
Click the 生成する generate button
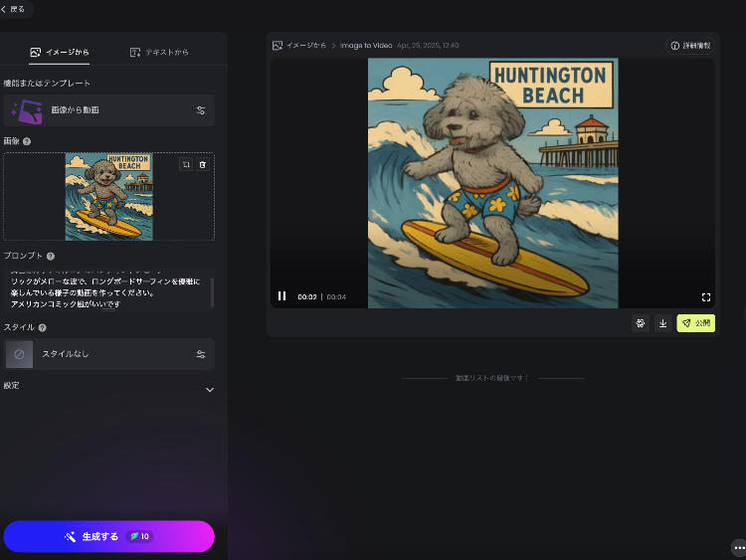pos(109,536)
